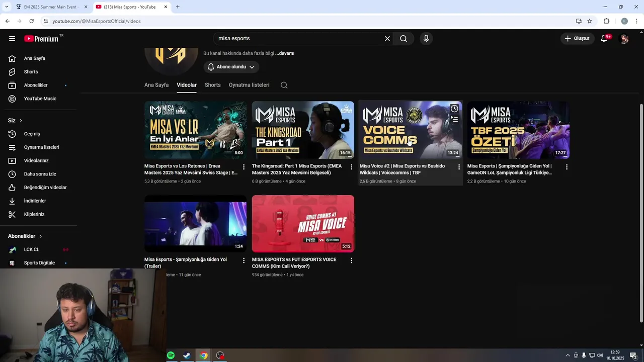Viewport: 644px width, 362px height.
Task: Open options for Misa vs Los Ratones video
Action: [244, 167]
